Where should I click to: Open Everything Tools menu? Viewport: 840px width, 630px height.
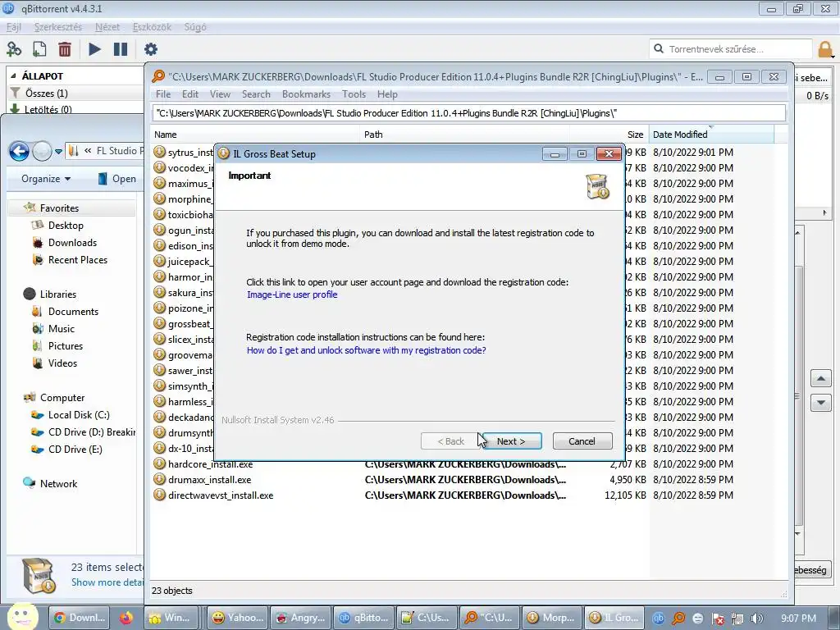point(354,94)
